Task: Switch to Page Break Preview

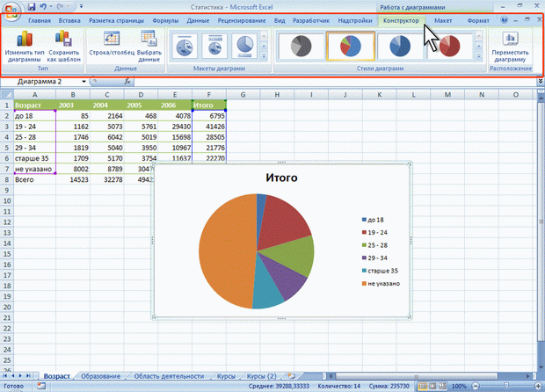Action: click(x=442, y=386)
